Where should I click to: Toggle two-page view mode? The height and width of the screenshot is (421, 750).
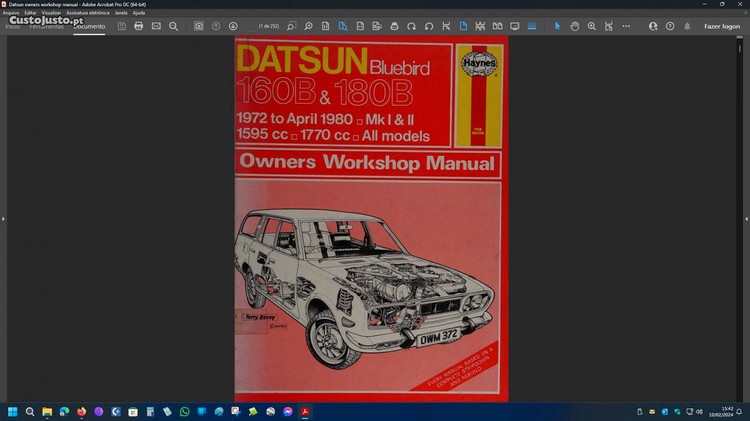pos(497,26)
